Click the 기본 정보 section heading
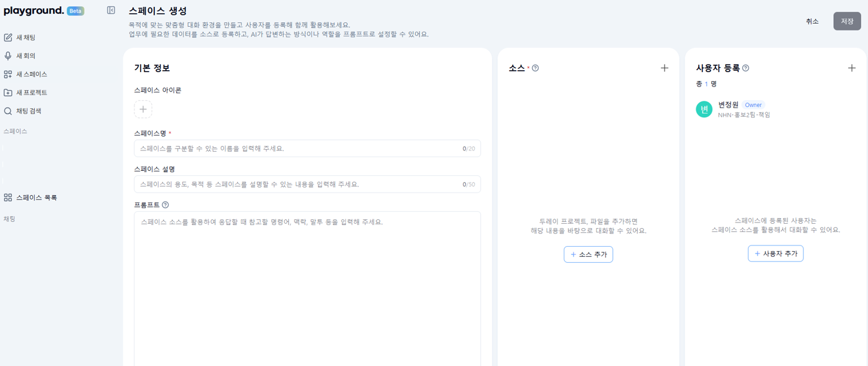The image size is (868, 366). 152,68
